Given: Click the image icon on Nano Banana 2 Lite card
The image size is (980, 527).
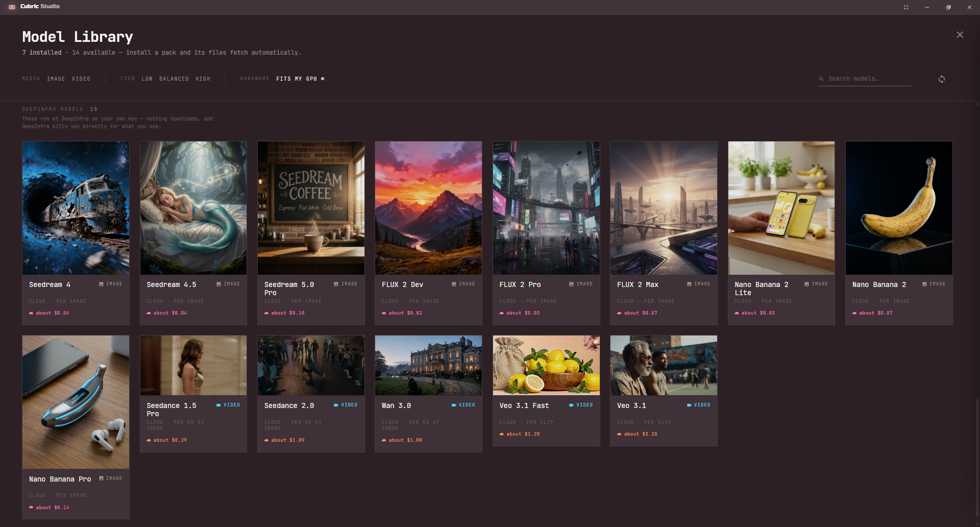Looking at the screenshot, I should [x=806, y=284].
